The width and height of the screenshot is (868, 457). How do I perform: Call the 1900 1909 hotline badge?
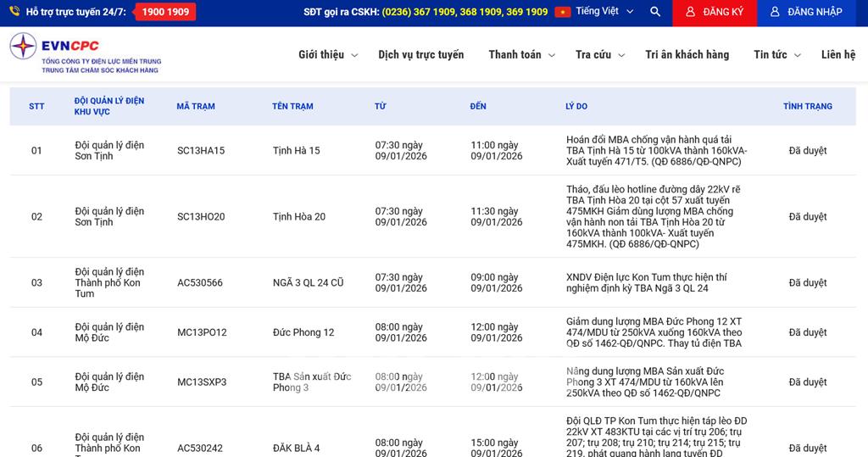coord(165,12)
